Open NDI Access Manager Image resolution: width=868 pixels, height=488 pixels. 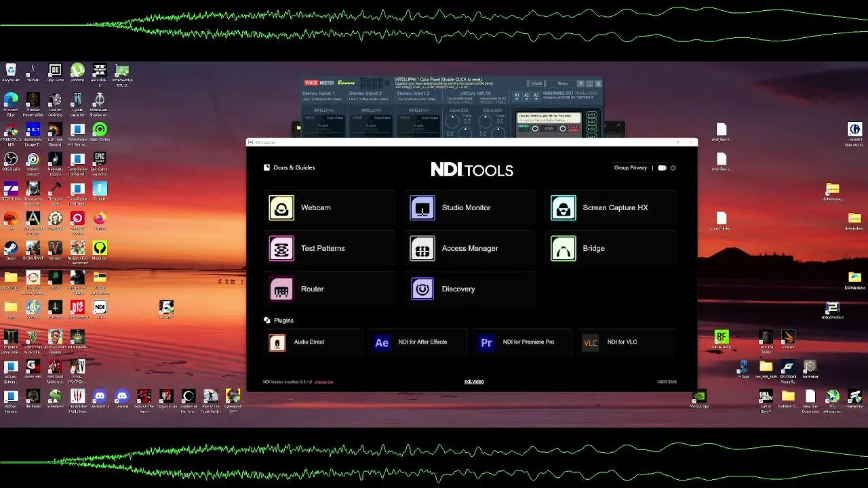point(471,248)
